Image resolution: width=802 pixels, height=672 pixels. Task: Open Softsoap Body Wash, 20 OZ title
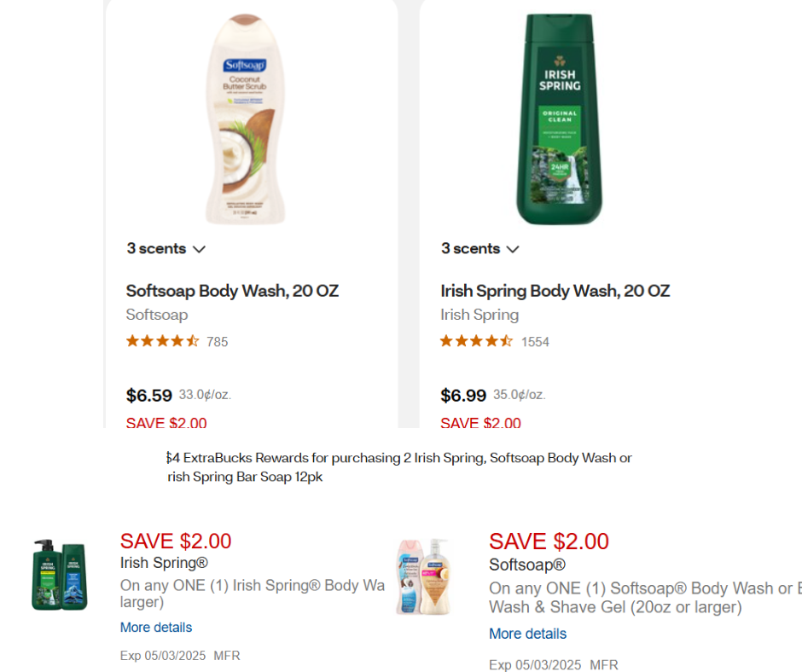click(x=232, y=291)
